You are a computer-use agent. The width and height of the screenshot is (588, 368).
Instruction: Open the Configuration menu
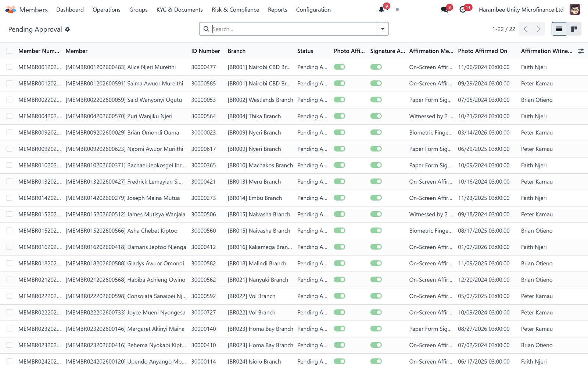click(313, 10)
